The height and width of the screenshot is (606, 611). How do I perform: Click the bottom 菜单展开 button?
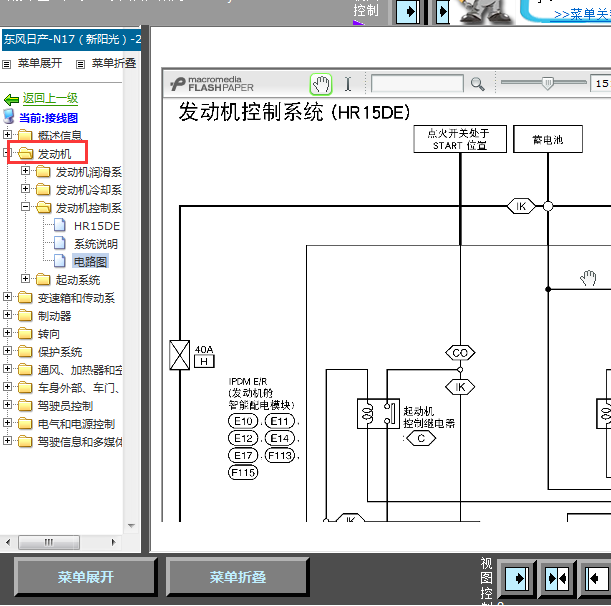point(86,577)
